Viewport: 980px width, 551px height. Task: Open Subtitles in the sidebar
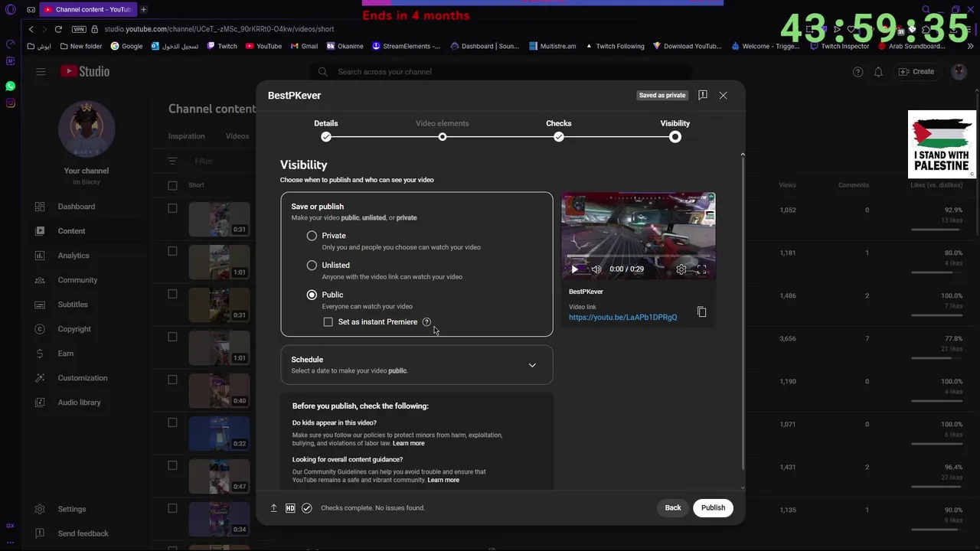(x=73, y=305)
